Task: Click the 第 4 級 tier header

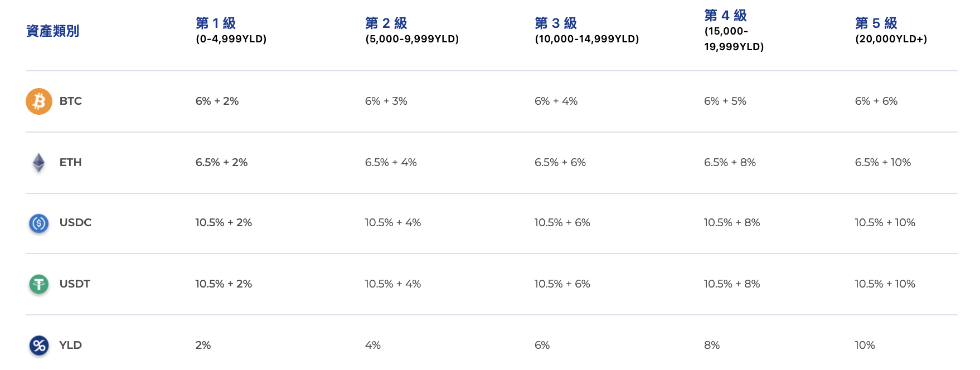Action: point(725,16)
